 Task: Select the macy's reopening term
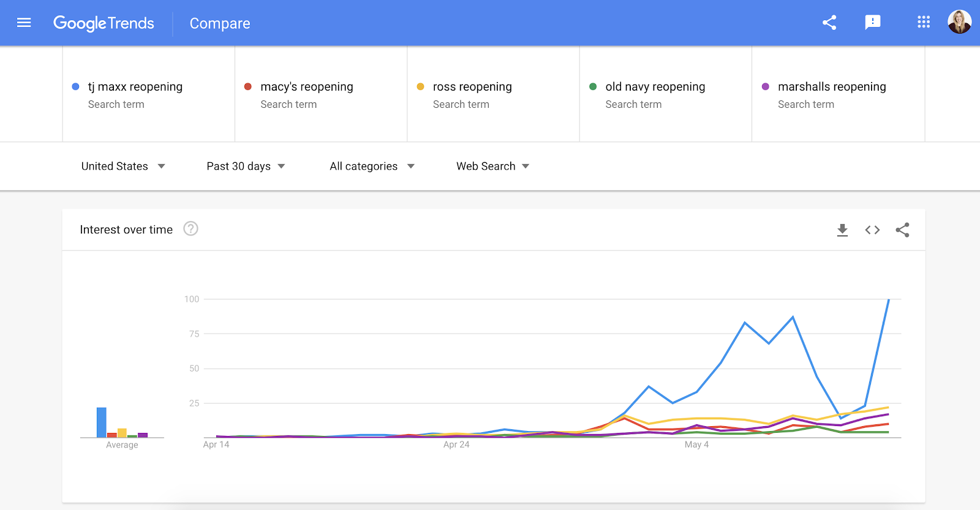click(307, 87)
